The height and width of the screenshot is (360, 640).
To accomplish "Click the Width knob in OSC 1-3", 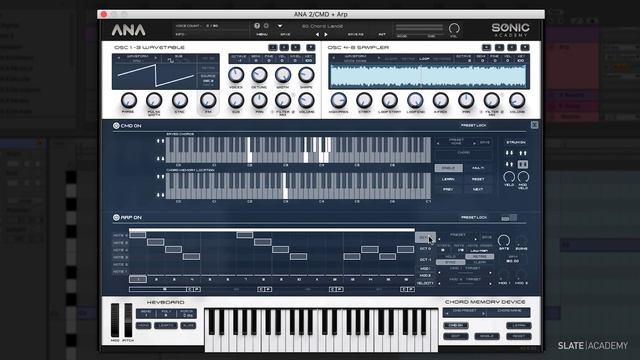I will click(283, 75).
